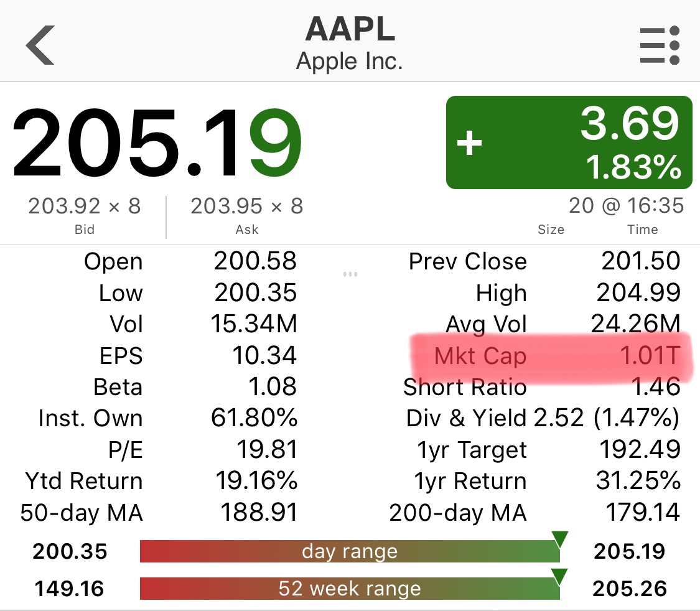Click the 52 week range marker triangle
Screen dimensions: 700x611
559,577
